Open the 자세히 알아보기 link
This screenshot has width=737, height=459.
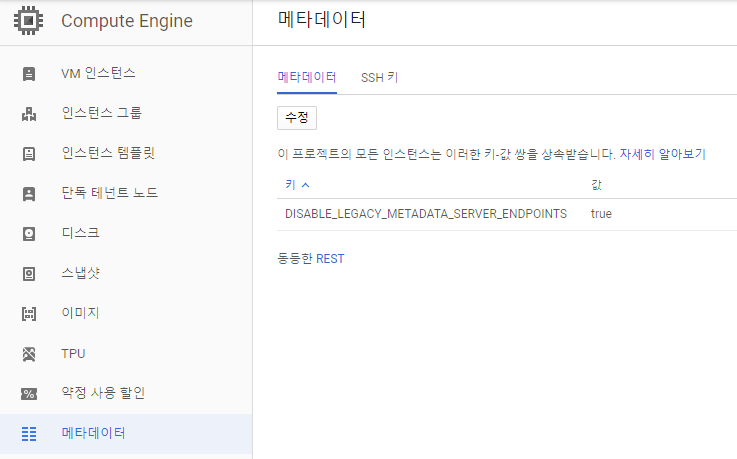pyautogui.click(x=663, y=154)
